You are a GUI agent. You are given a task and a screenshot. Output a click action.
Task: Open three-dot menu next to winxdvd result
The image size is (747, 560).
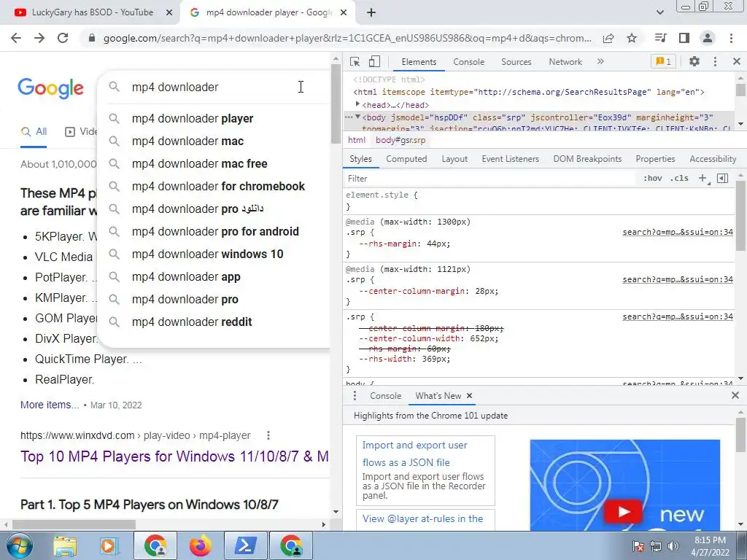[268, 435]
